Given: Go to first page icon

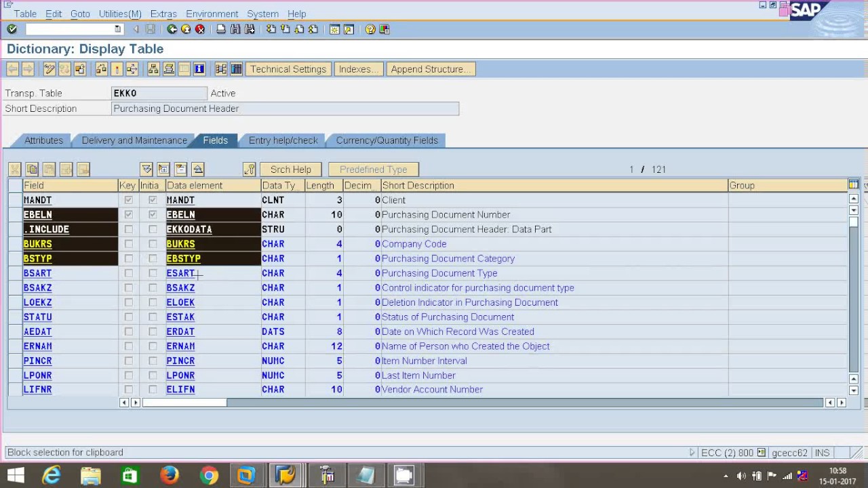Looking at the screenshot, I should 271,29.
